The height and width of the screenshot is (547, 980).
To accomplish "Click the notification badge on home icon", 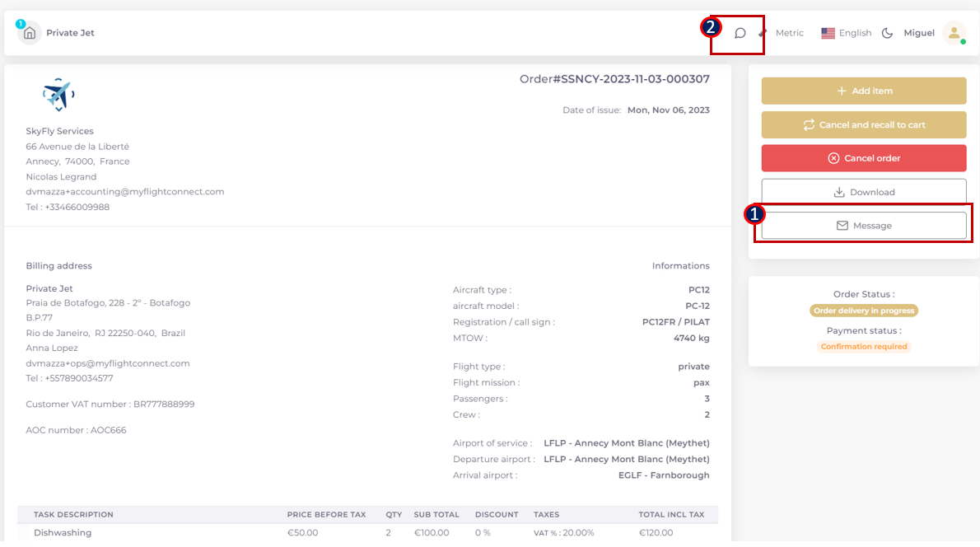I will (21, 24).
